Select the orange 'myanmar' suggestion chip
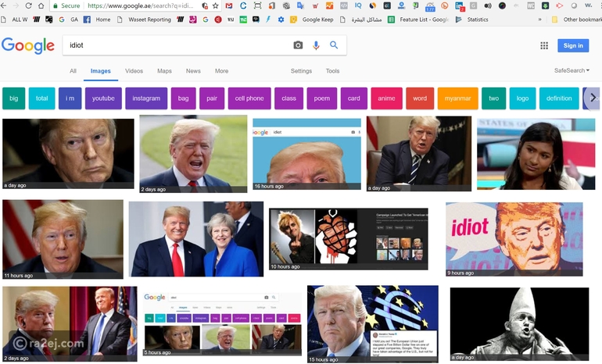Image resolution: width=602 pixels, height=364 pixels. pyautogui.click(x=457, y=98)
